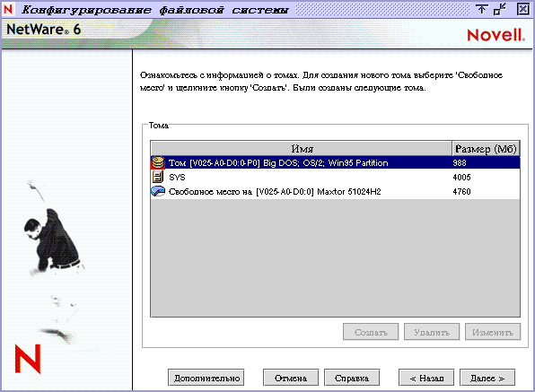Viewport: 535px width, 392px height.
Task: Select the SYS volume row
Action: tap(335, 177)
